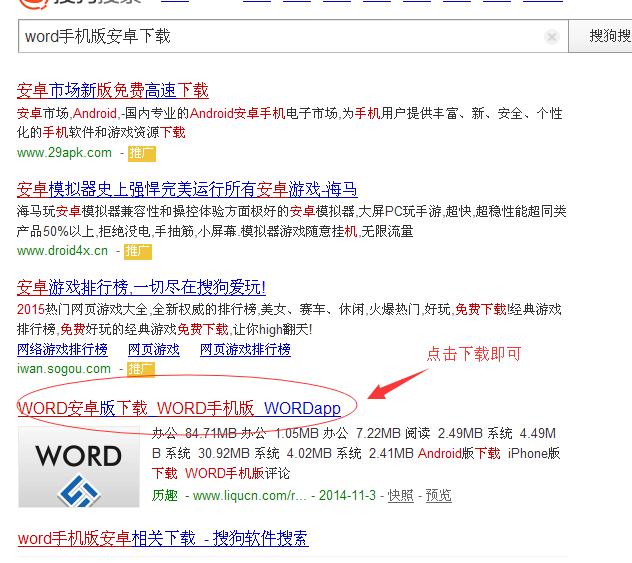632x563 pixels.
Task: Open 网页游戏排行榜 sublink
Action: click(x=245, y=349)
